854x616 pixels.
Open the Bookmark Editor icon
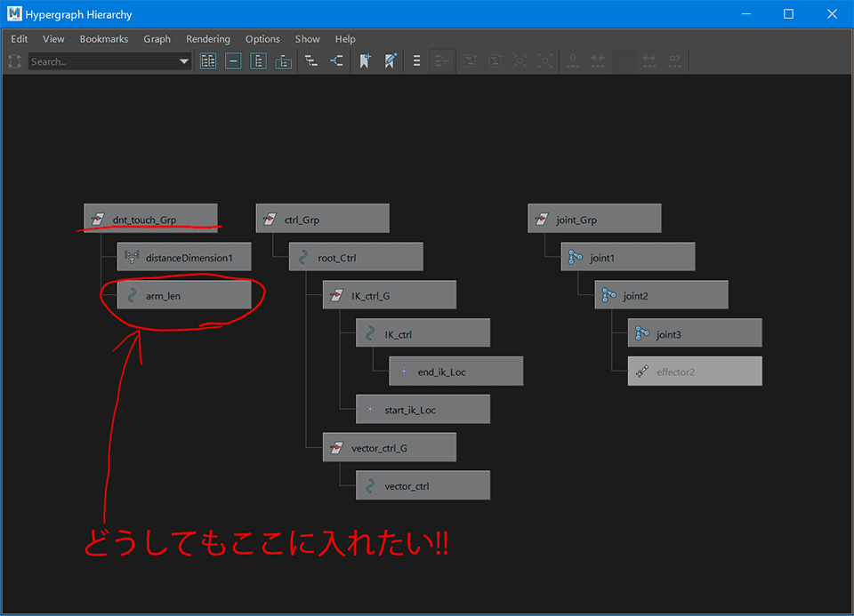pyautogui.click(x=390, y=61)
